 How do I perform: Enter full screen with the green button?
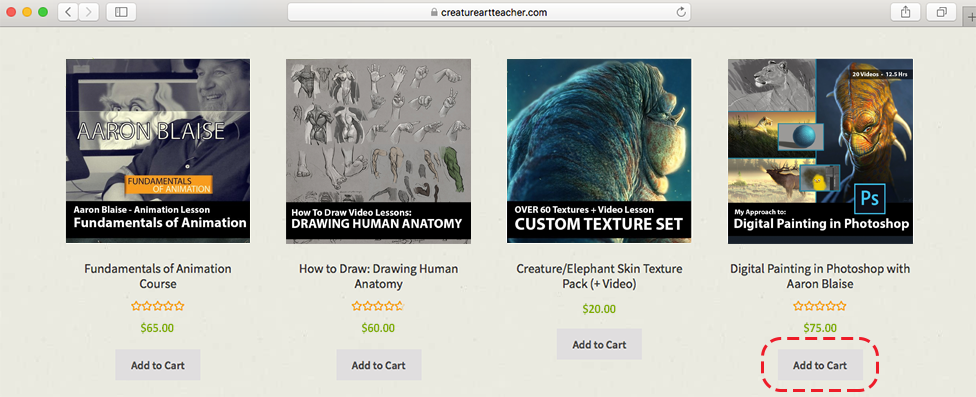click(x=43, y=12)
